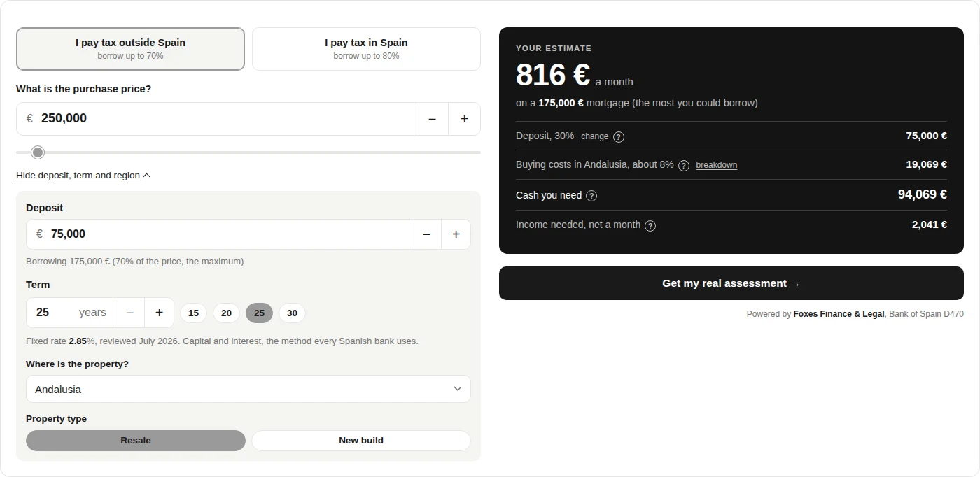Click the deposit field showing 75,000
The image size is (980, 477).
click(x=219, y=234)
